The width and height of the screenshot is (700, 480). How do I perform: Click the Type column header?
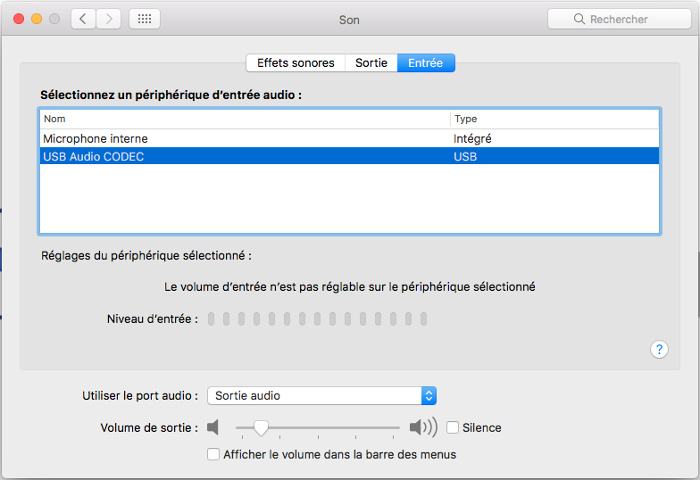[554, 119]
